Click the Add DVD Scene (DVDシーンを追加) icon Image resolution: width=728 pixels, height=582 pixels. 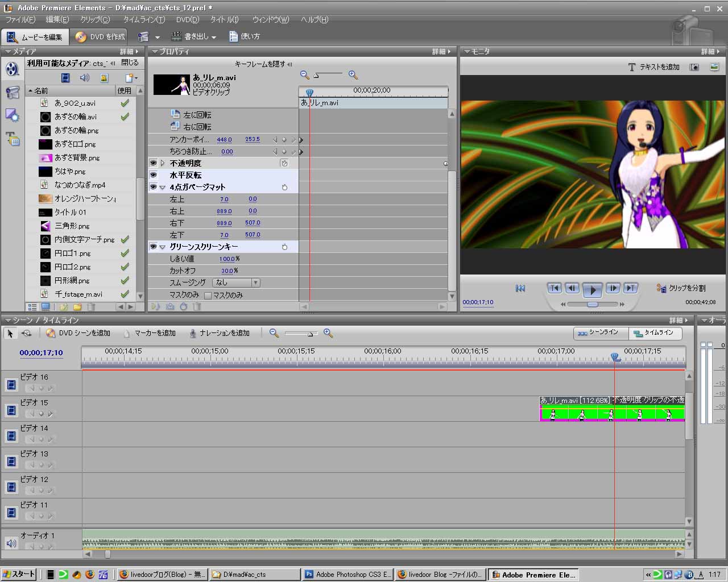point(51,333)
